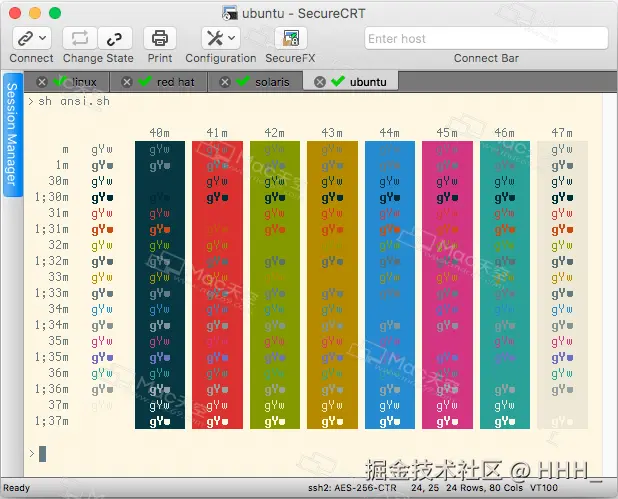Click the ubuntu tab connected checkmark
The height and width of the screenshot is (499, 618).
click(338, 81)
